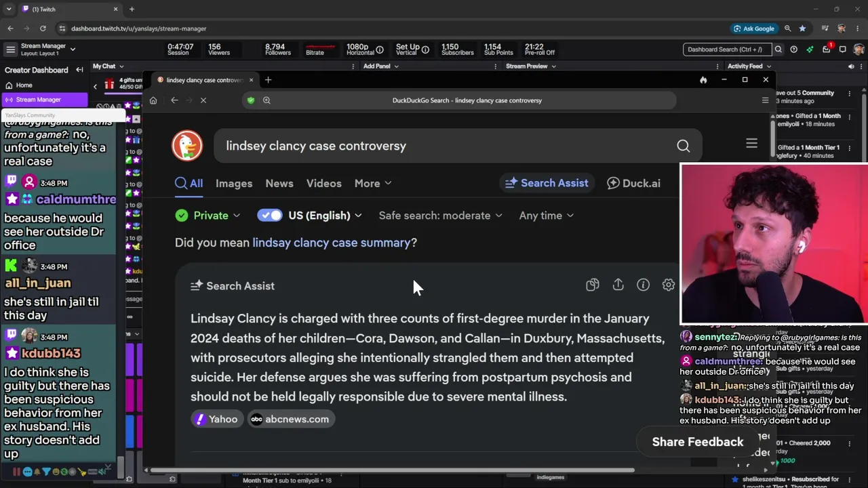The height and width of the screenshot is (488, 868).
Task: Open Safe search: moderate dropdown
Action: pyautogui.click(x=441, y=216)
